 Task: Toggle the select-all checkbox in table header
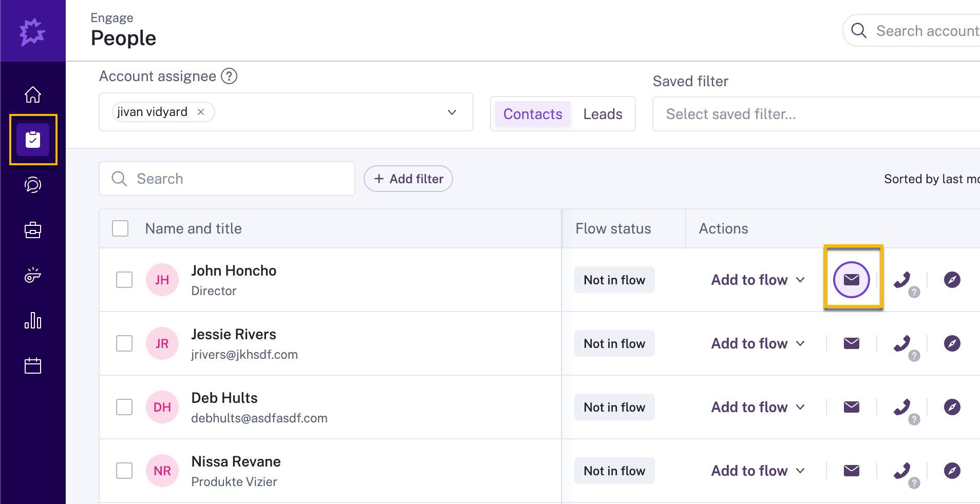click(120, 228)
